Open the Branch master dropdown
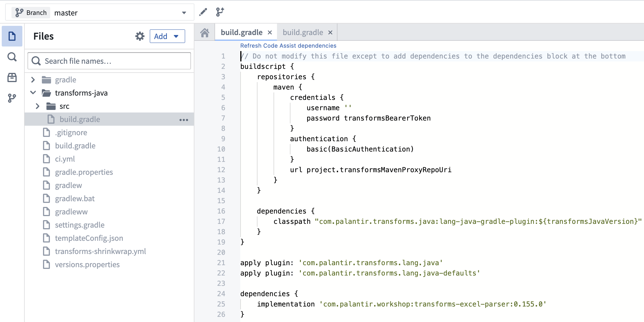The image size is (644, 322). (100, 13)
